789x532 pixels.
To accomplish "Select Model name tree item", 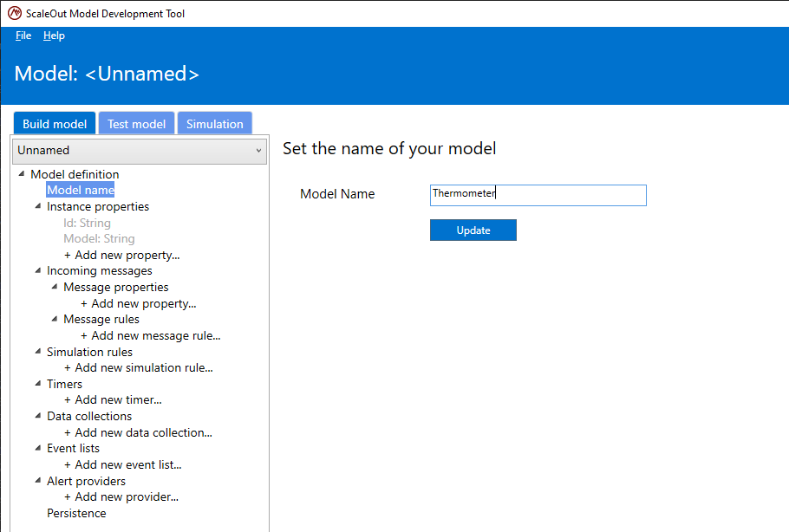I will (x=81, y=190).
